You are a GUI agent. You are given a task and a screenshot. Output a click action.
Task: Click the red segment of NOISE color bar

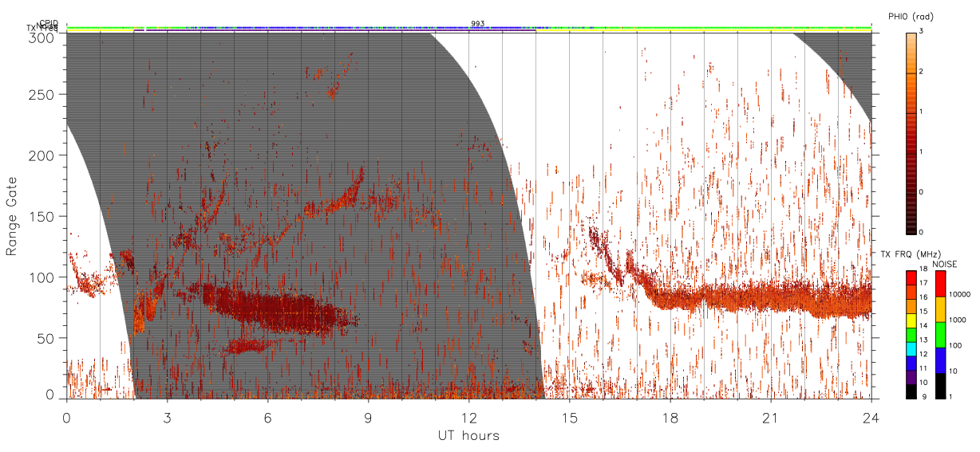[940, 284]
